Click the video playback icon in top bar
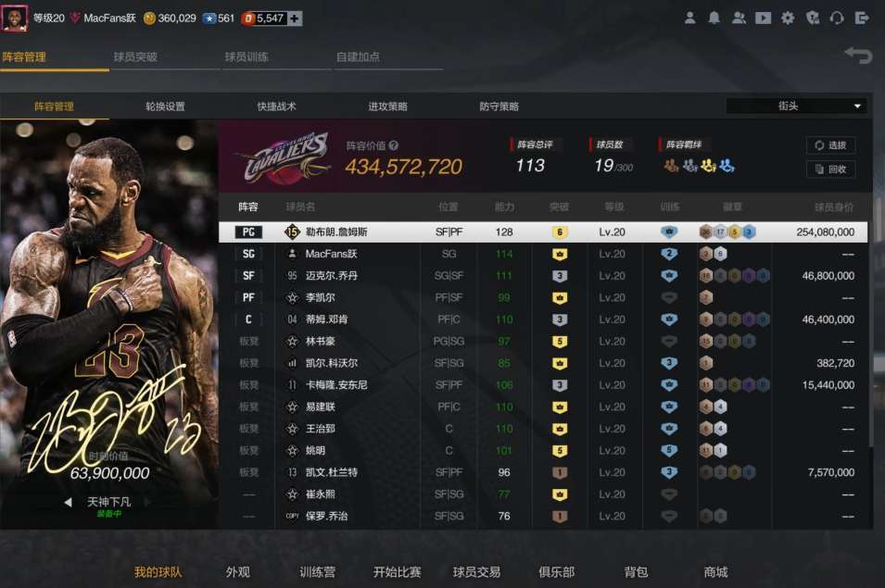 click(x=763, y=18)
